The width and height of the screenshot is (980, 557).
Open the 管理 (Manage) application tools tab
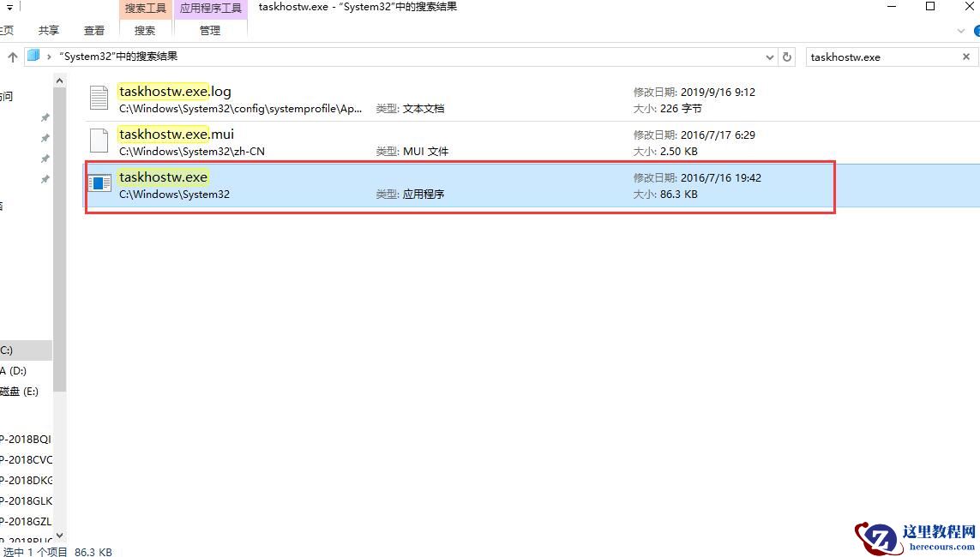click(x=210, y=30)
